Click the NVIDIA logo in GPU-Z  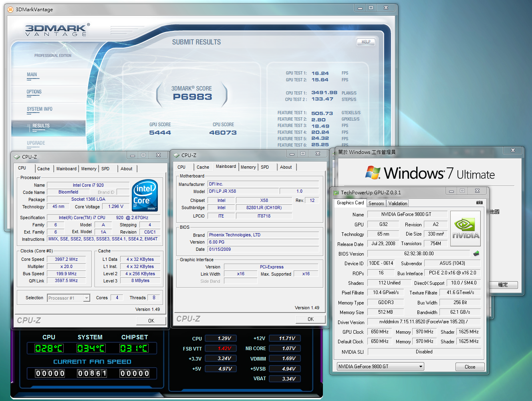point(465,229)
